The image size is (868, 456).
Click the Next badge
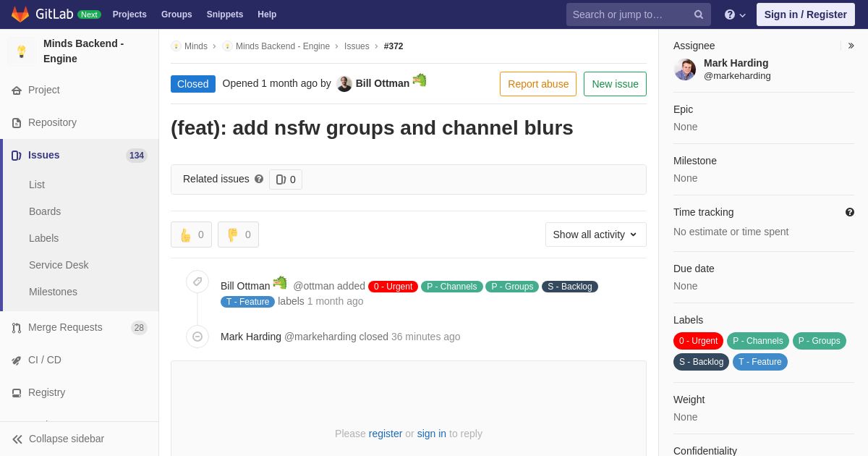click(x=89, y=14)
